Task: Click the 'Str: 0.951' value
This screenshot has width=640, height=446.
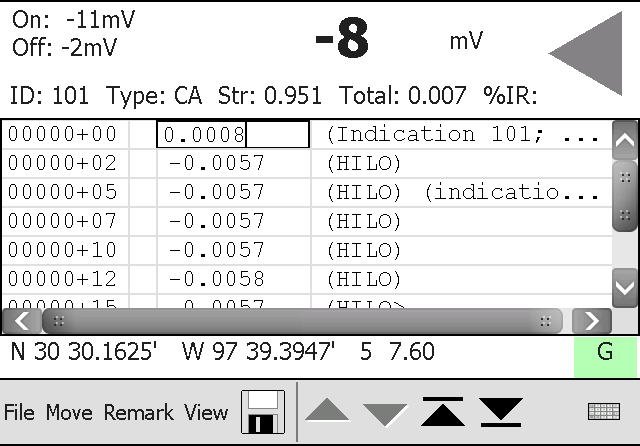Action: tap(269, 96)
